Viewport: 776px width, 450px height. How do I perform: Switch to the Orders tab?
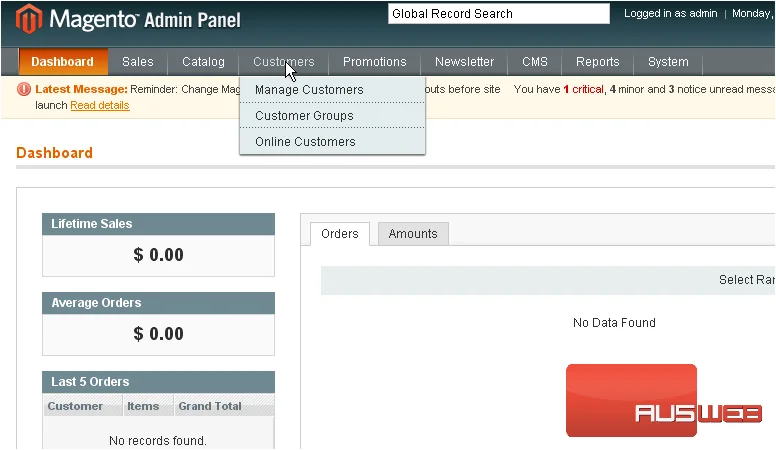(340, 234)
